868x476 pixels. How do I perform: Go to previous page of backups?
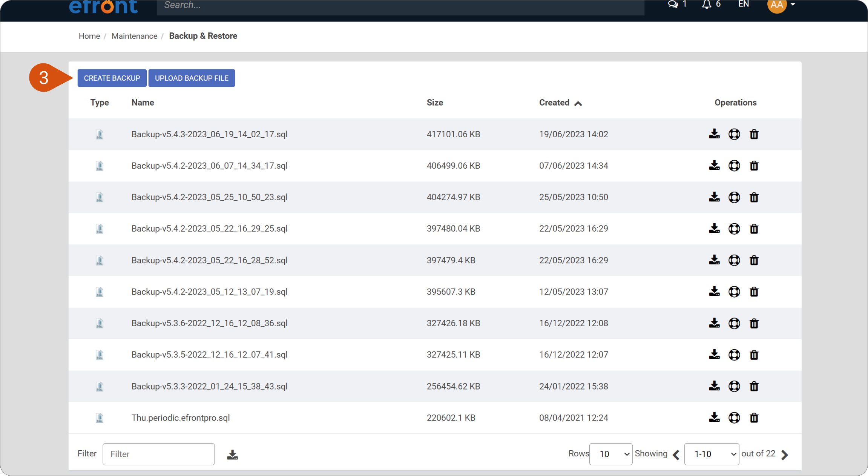[x=676, y=455]
